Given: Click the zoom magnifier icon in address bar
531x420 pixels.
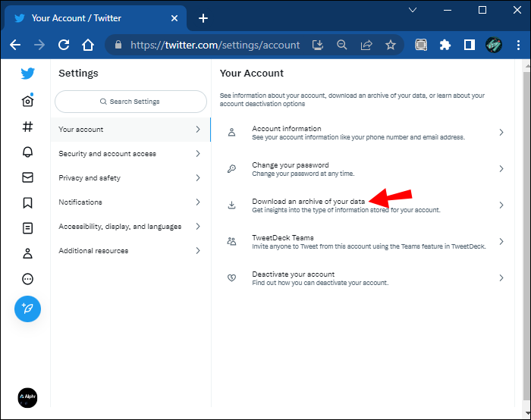Looking at the screenshot, I should [341, 45].
